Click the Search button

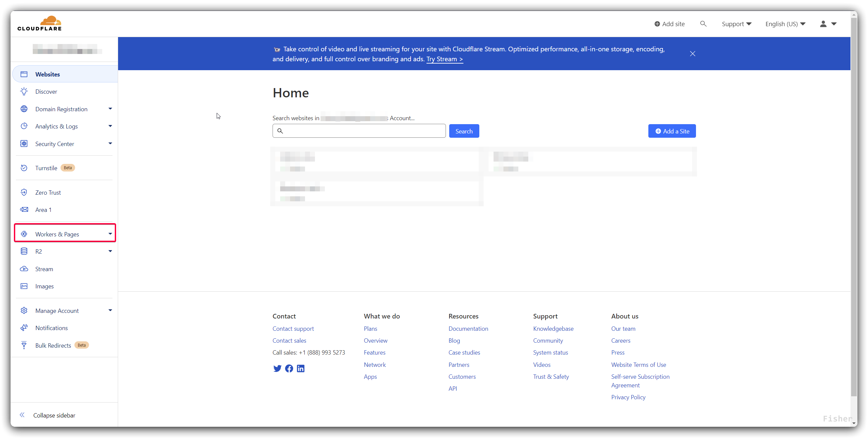(x=464, y=130)
